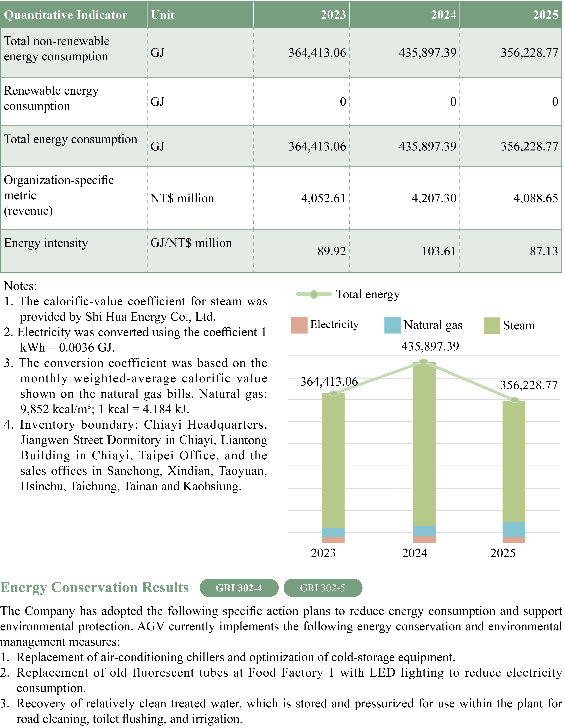This screenshot has height=728, width=565.
Task: Select the 2023 revenue value 4,052.61
Action: [323, 198]
